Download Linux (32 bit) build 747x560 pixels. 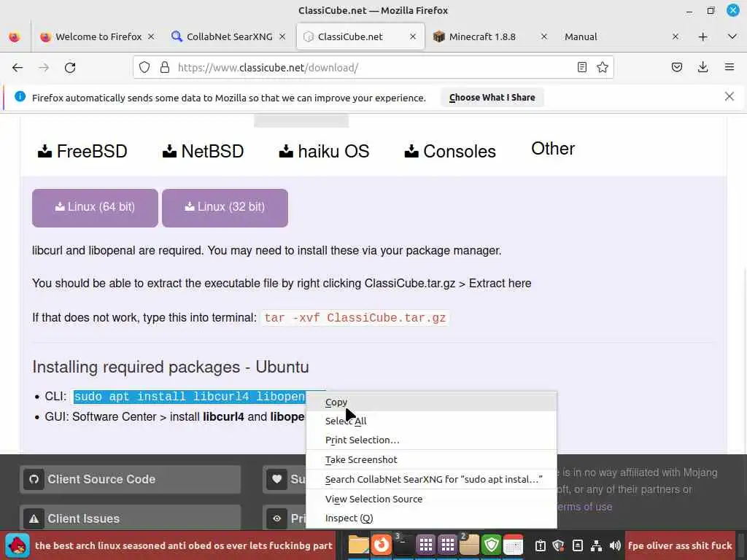225,208
